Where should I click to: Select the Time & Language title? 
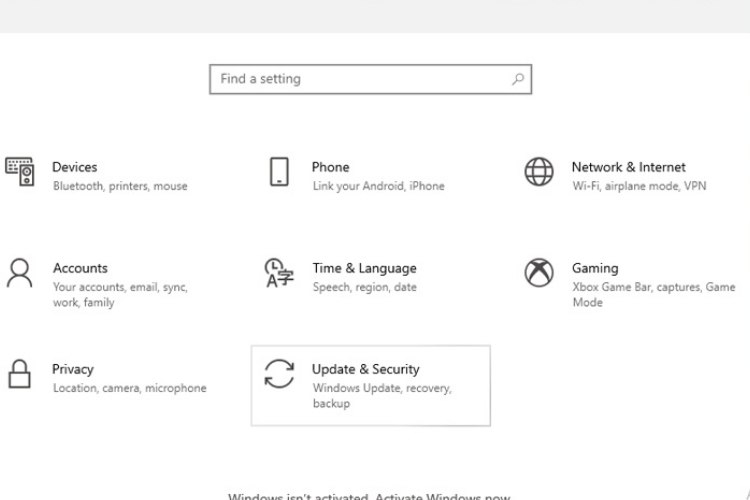pyautogui.click(x=364, y=268)
